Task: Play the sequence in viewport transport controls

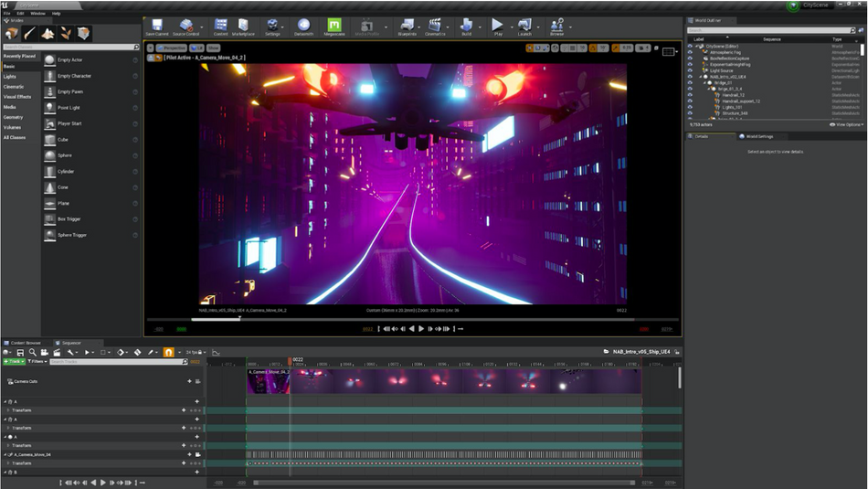Action: [x=421, y=329]
